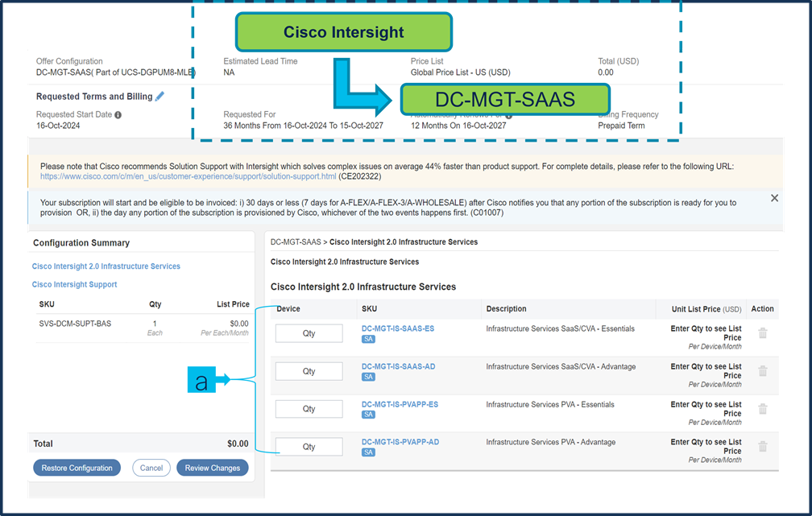812x516 pixels.
Task: Click the Review Changes button
Action: point(213,468)
